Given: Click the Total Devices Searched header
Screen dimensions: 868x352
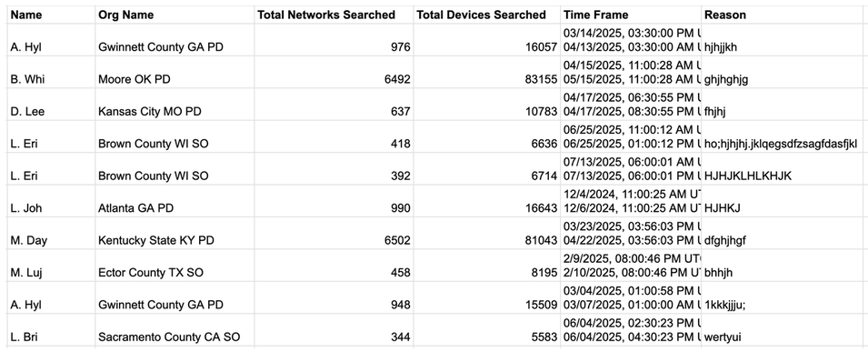Looking at the screenshot, I should (x=487, y=15).
